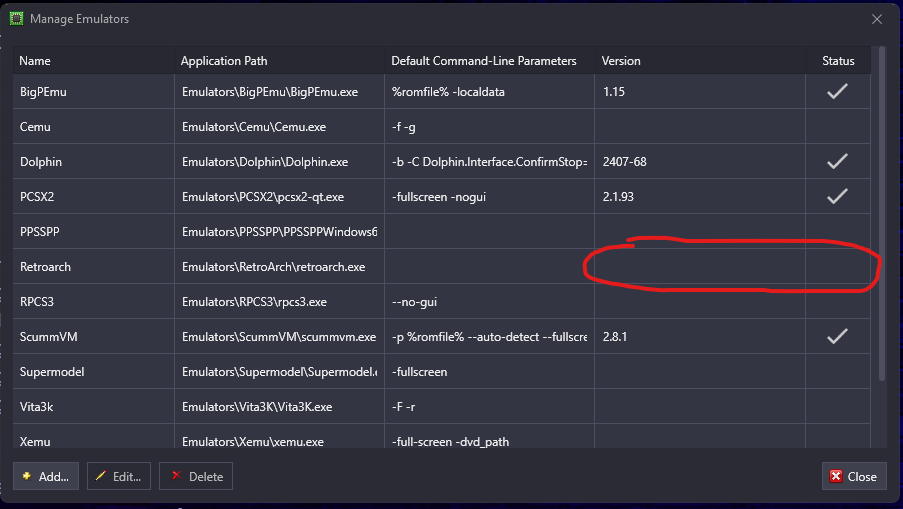Click the Cemu '-f -g' parameters

404,127
